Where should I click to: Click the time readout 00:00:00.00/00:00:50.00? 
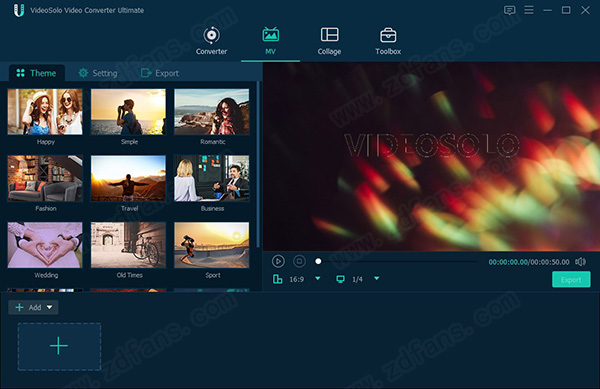click(x=529, y=262)
